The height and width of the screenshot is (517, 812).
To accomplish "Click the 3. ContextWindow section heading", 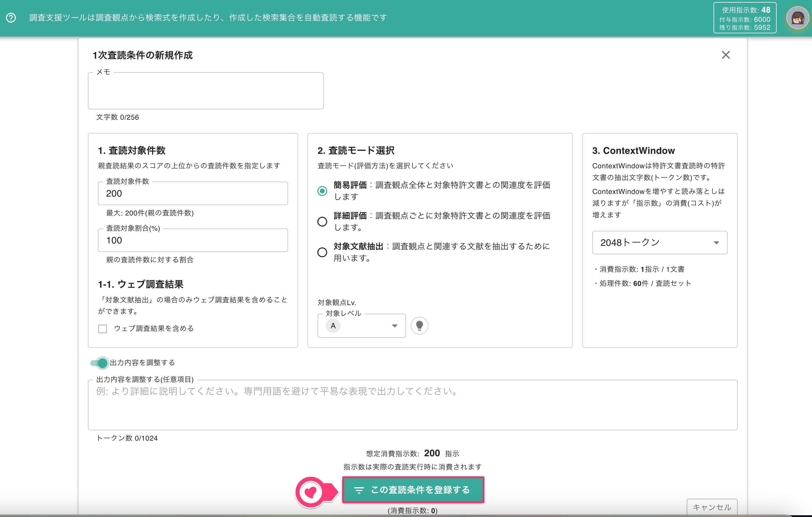I will [633, 150].
